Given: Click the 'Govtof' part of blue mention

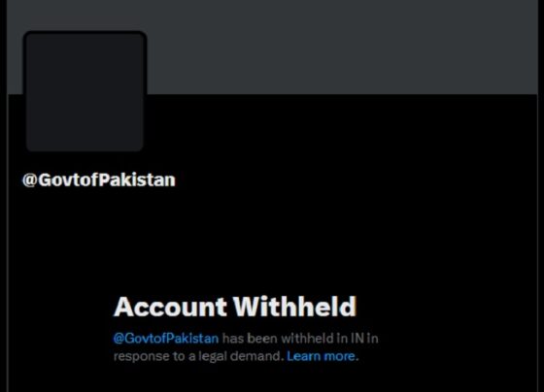Looking at the screenshot, I should 145,338.
